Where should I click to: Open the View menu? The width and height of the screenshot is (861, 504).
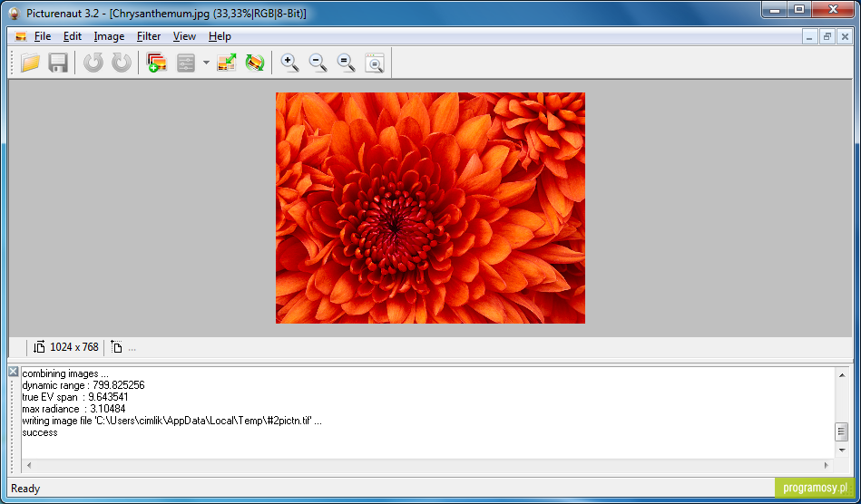tap(184, 36)
